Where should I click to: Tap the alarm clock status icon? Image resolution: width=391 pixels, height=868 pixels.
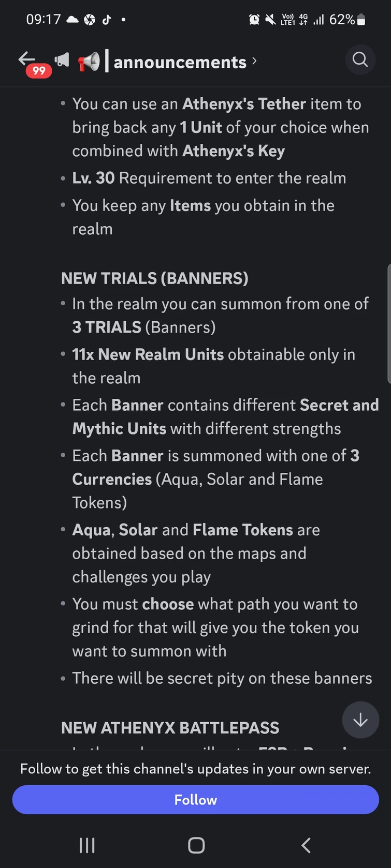(254, 20)
